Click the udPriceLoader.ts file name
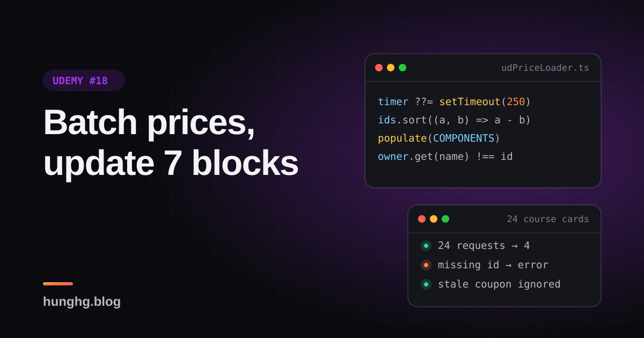The height and width of the screenshot is (338, 644). 545,68
